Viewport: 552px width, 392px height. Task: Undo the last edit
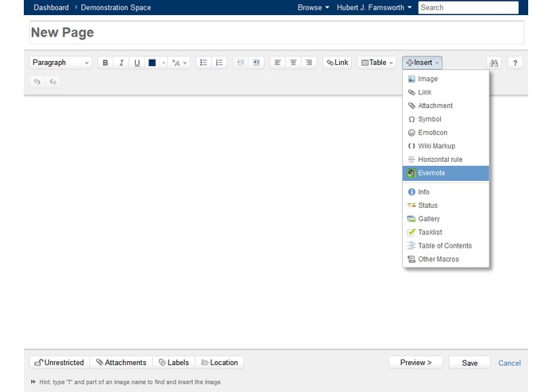pos(37,82)
